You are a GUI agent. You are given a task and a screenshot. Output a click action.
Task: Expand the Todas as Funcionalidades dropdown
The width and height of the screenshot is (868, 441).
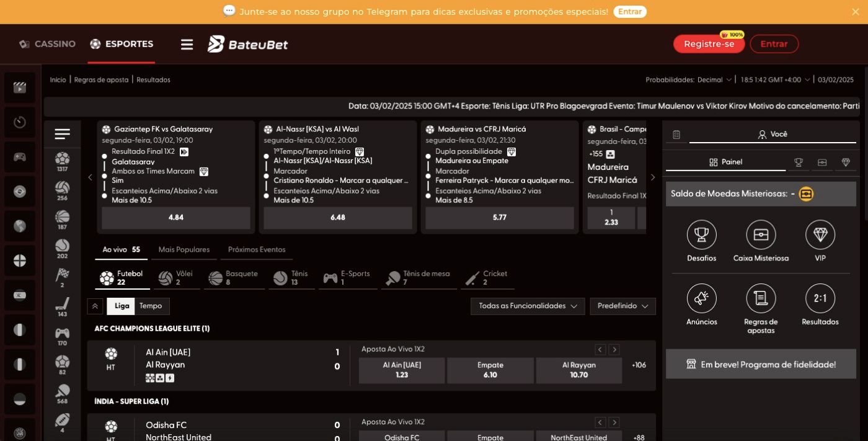(x=528, y=306)
